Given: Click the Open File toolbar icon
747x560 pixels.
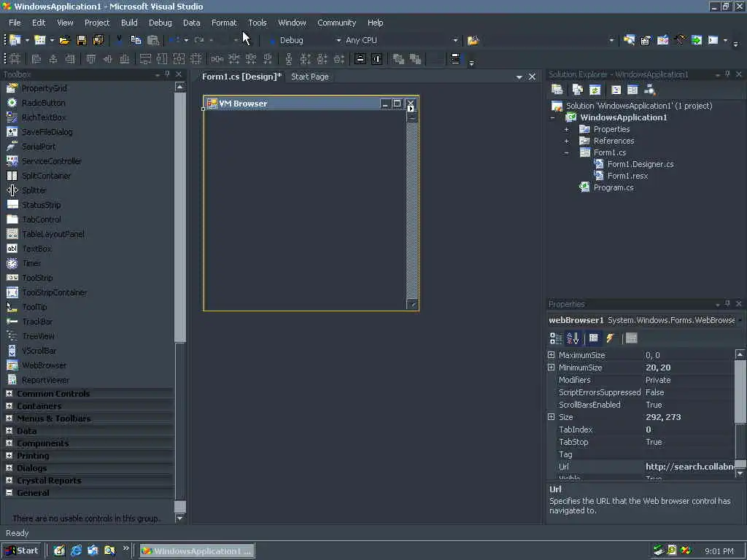Looking at the screenshot, I should click(x=64, y=41).
